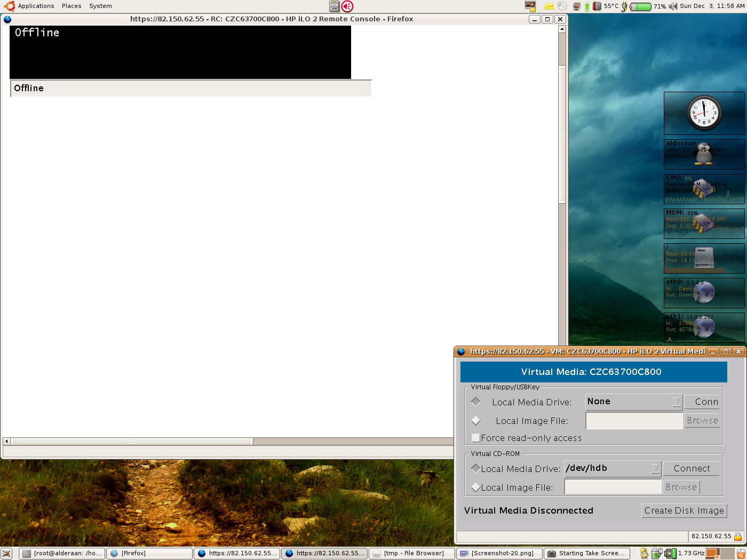This screenshot has width=747, height=560.
Task: Click the CD-ROM Local Image File text field
Action: 613,487
